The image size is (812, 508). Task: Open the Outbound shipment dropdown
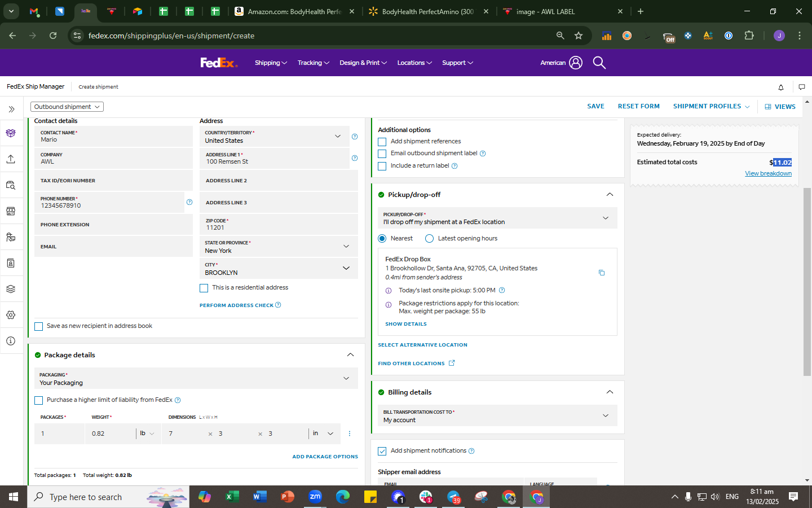(67, 107)
